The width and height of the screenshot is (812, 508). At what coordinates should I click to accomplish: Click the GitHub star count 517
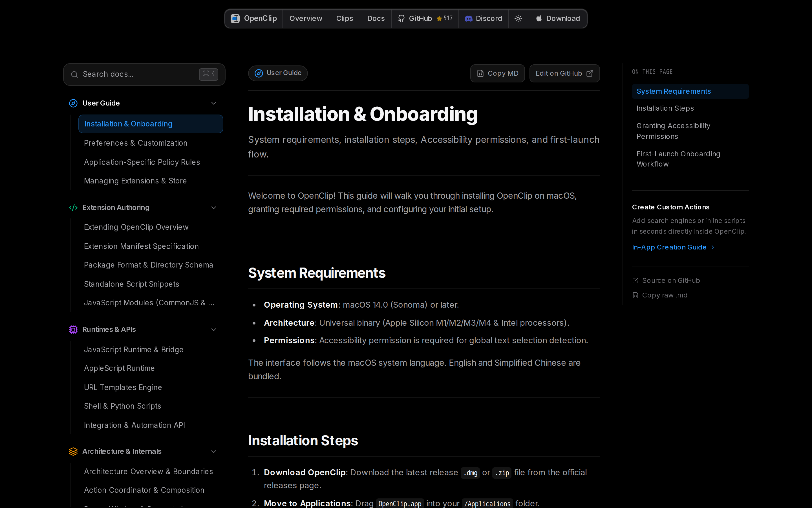point(448,18)
